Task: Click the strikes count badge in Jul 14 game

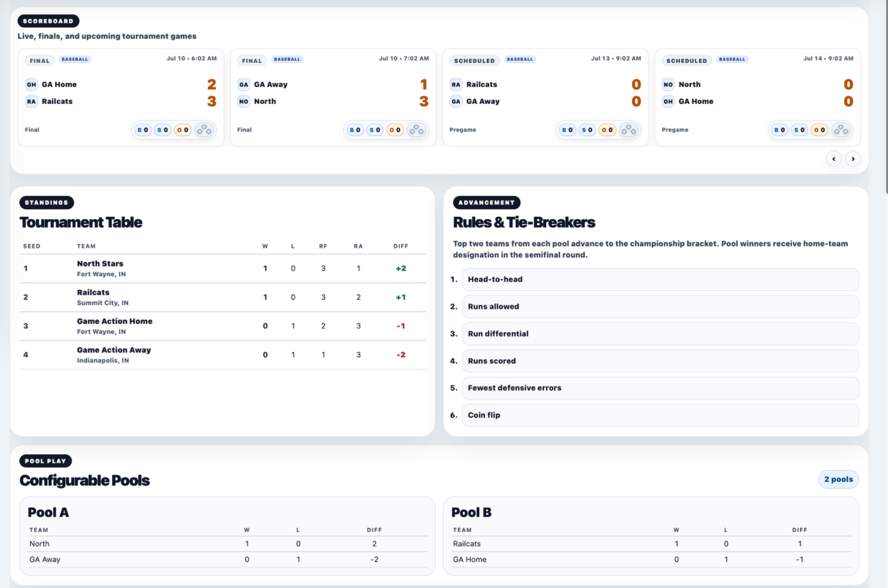Action: [800, 130]
